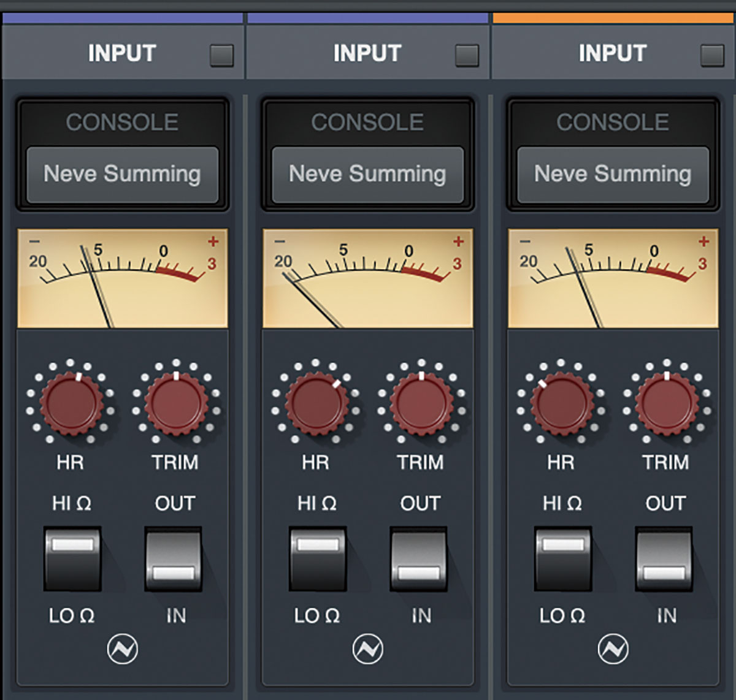Select the middle channel's INPUT header

click(x=368, y=53)
